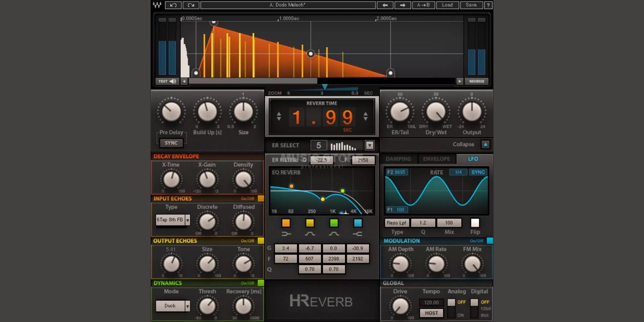Open Input Echoes type dropdown 6Tap 8th FB
Viewport: 644px width, 322px height.
click(173, 220)
